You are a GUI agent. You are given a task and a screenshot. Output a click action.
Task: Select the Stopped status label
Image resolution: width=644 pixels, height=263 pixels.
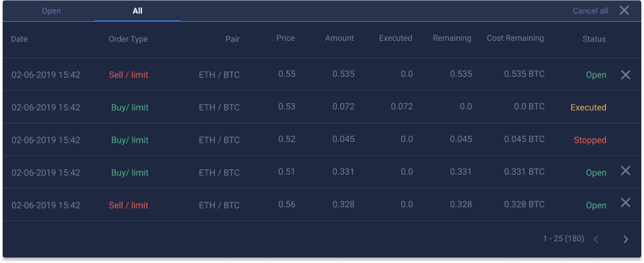(x=590, y=140)
